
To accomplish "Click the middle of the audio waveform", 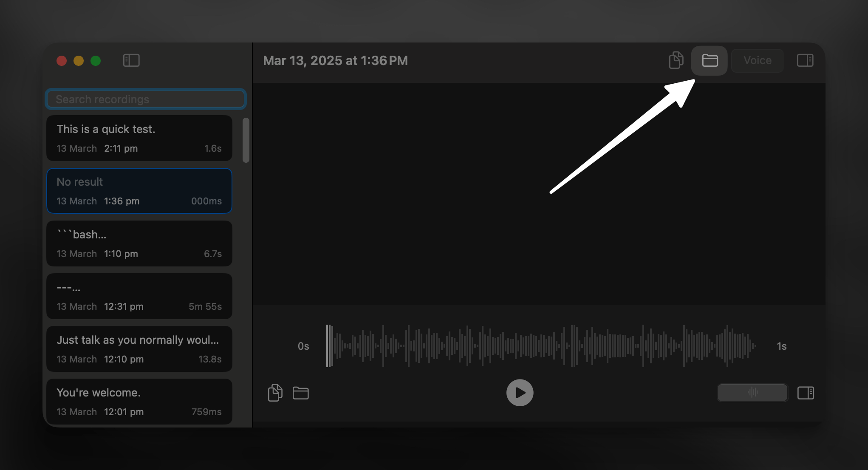I will [542, 346].
